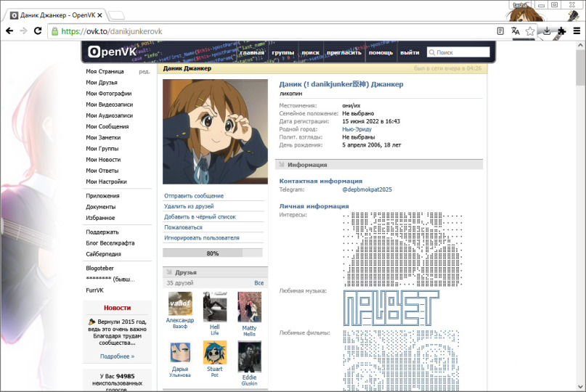Collapse the Друзья section arrow
The height and width of the screenshot is (392, 586).
pyautogui.click(x=169, y=272)
